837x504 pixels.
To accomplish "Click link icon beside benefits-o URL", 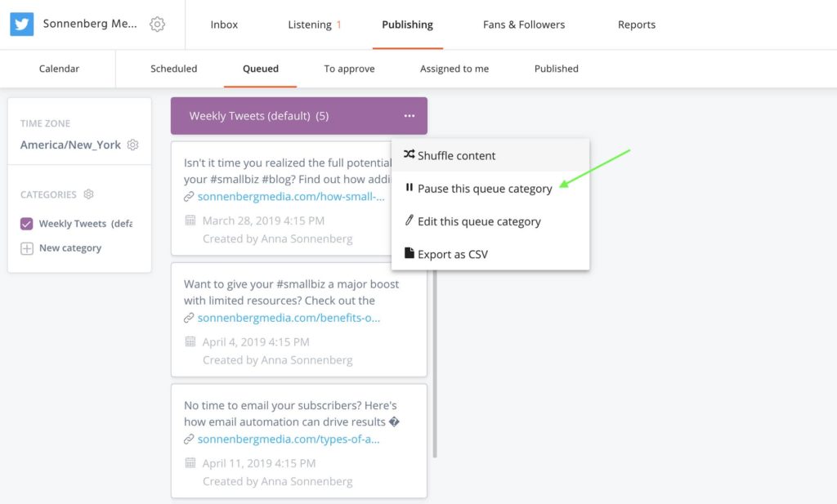I will click(x=189, y=318).
